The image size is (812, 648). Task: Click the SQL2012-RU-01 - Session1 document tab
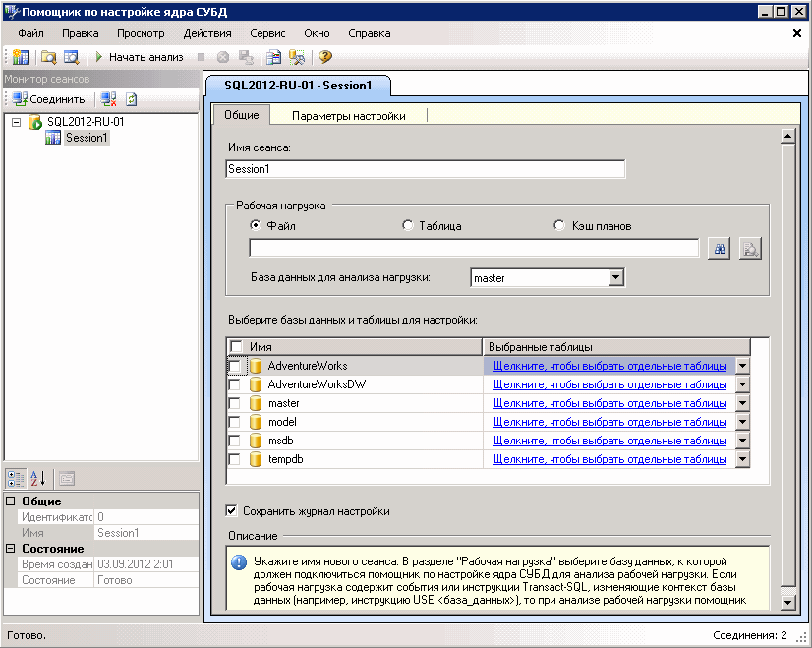tap(298, 86)
